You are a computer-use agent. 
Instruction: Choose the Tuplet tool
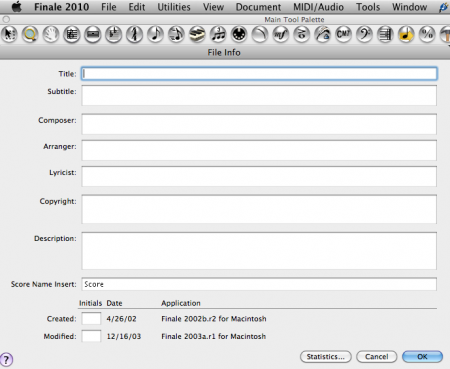click(218, 34)
